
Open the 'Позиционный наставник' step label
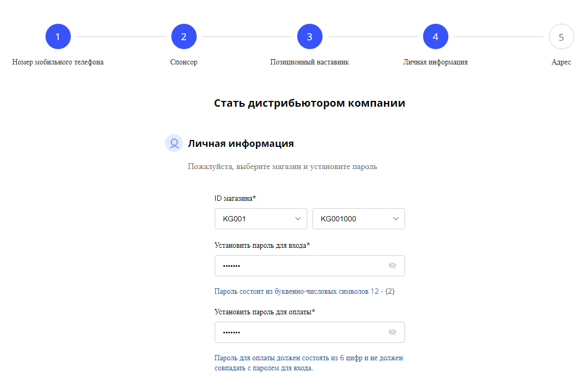(310, 62)
